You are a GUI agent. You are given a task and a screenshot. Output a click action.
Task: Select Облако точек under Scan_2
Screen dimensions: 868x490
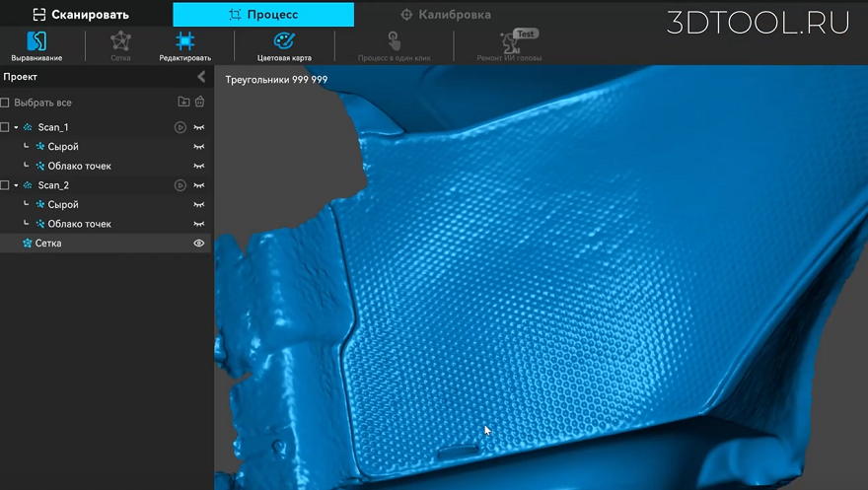(79, 224)
